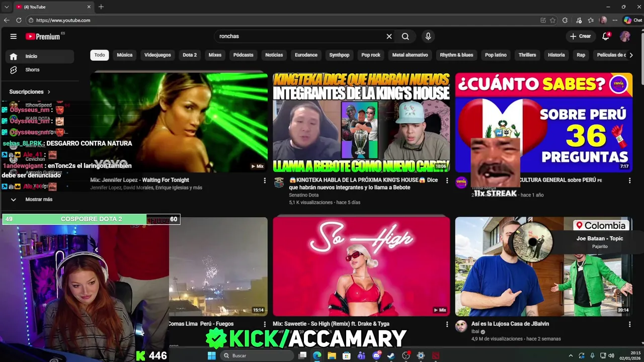The height and width of the screenshot is (362, 644).
Task: Expand the Suscripciones section
Action: (30, 92)
